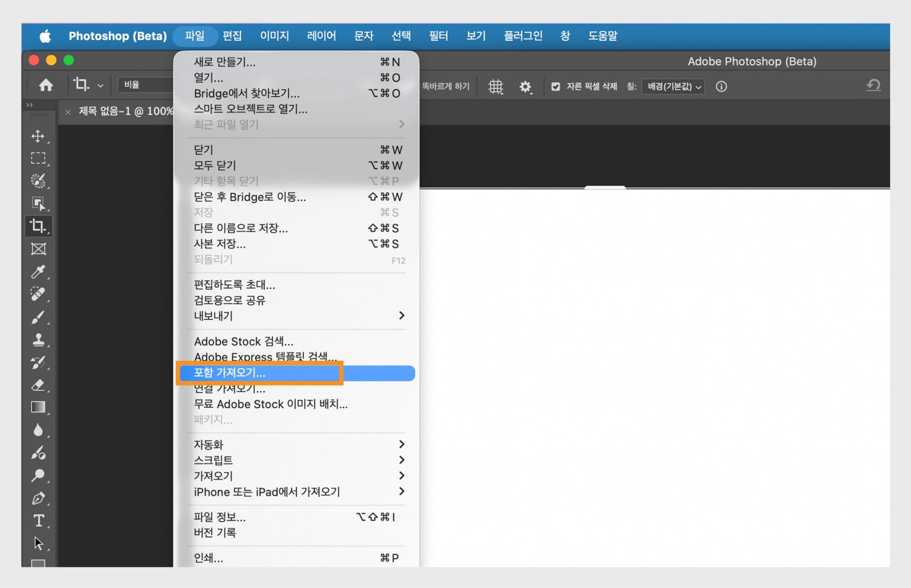
Task: Select the Move tool
Action: point(39,136)
